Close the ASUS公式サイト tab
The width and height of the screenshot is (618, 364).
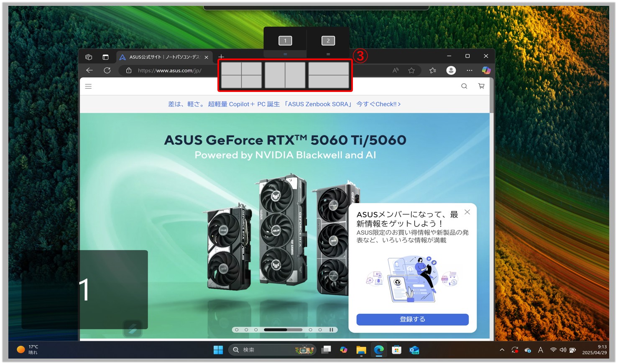pyautogui.click(x=206, y=57)
